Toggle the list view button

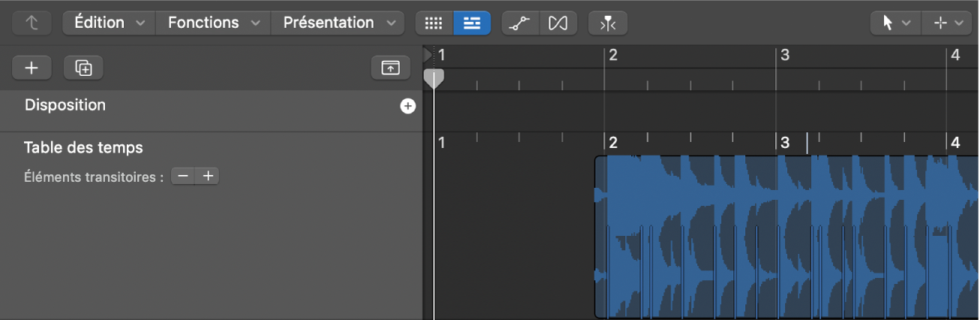[472, 23]
